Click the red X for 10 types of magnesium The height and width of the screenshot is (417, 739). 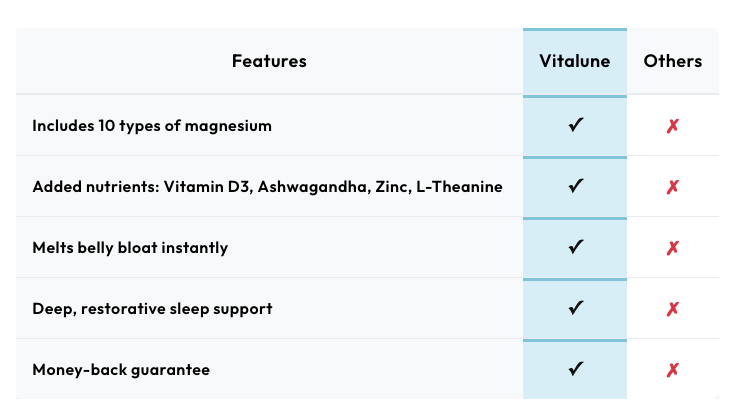click(673, 127)
